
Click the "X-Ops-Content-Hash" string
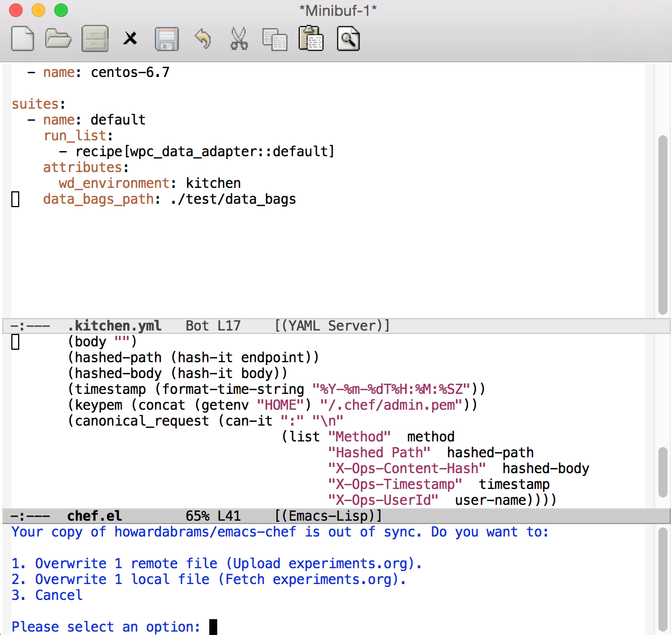pyautogui.click(x=407, y=469)
